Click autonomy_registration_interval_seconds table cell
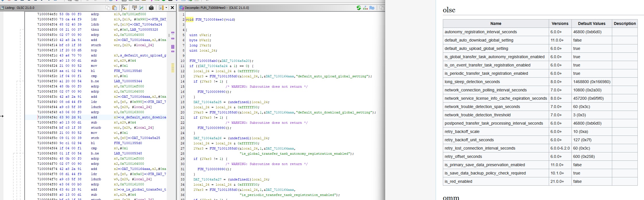644x200 pixels. point(496,32)
